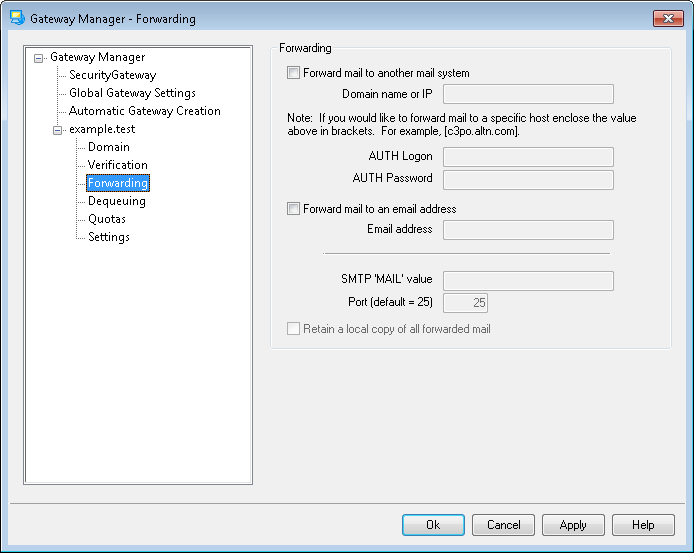Collapse the example.test tree node
The height and width of the screenshot is (553, 694).
coord(58,130)
